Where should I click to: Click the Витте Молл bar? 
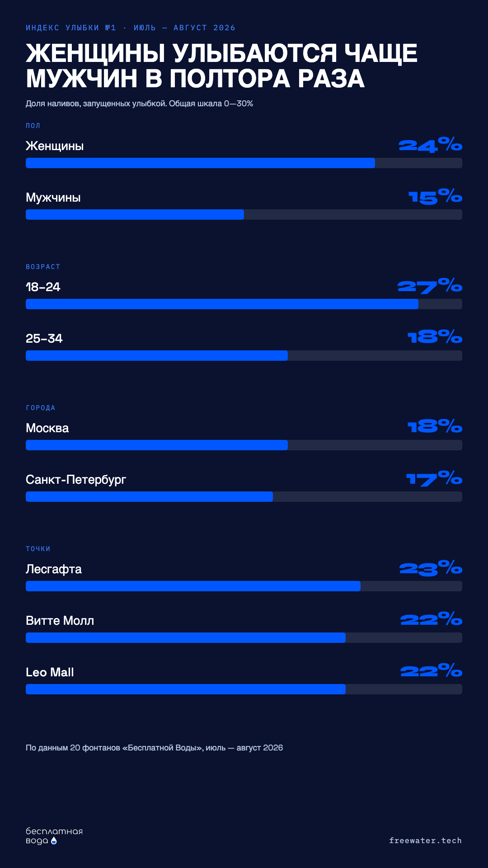point(244,637)
